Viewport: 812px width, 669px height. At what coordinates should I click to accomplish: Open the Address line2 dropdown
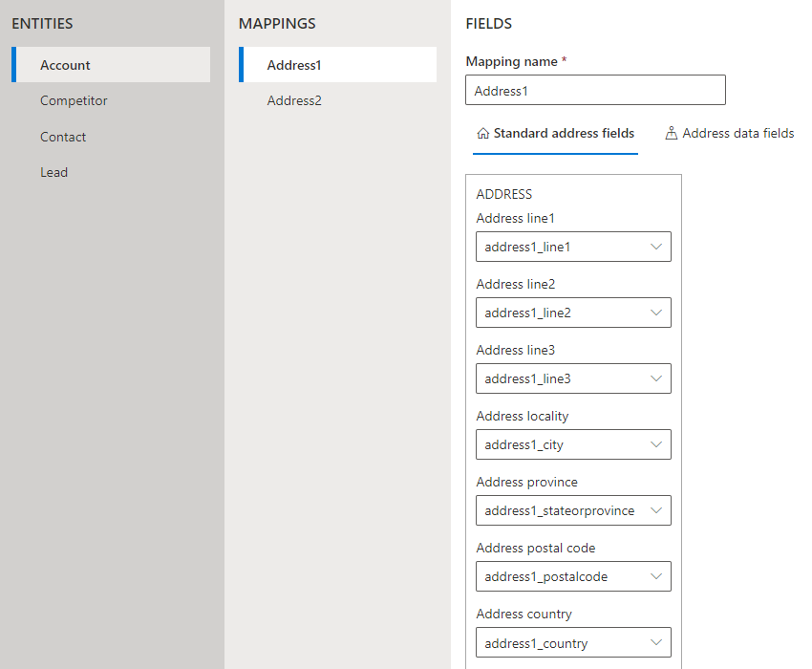pyautogui.click(x=656, y=312)
